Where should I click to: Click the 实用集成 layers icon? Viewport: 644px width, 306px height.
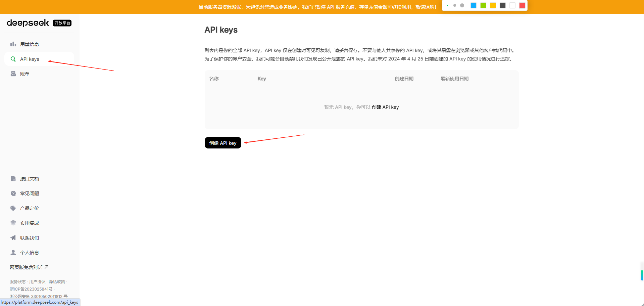pyautogui.click(x=13, y=223)
